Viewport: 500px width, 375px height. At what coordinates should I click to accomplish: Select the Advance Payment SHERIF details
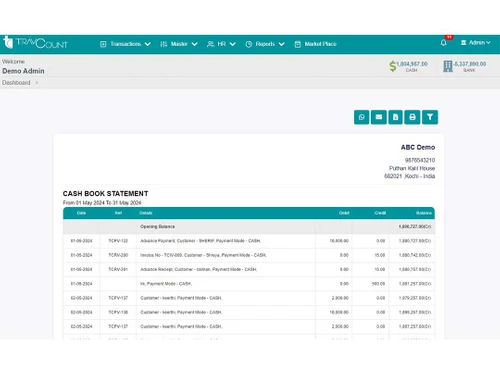point(200,241)
